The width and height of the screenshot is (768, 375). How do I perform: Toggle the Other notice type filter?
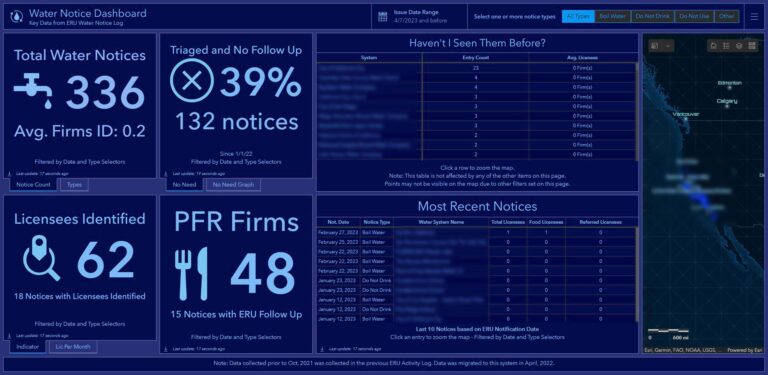(726, 17)
